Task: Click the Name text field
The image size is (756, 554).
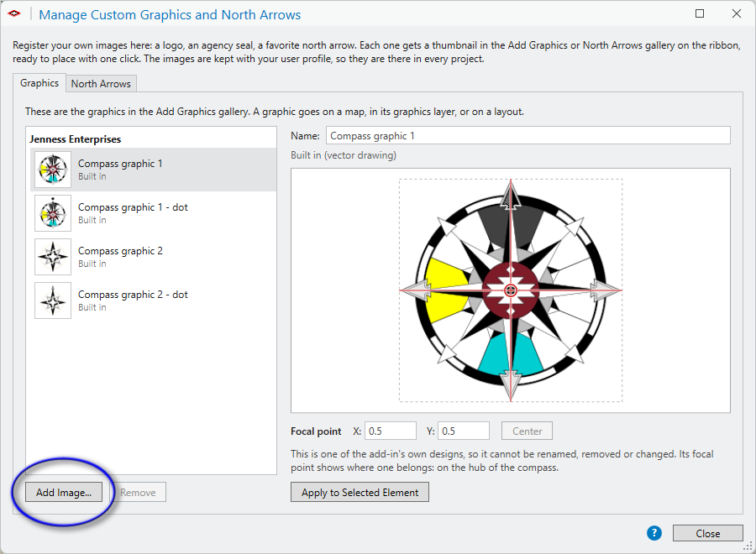Action: point(528,135)
